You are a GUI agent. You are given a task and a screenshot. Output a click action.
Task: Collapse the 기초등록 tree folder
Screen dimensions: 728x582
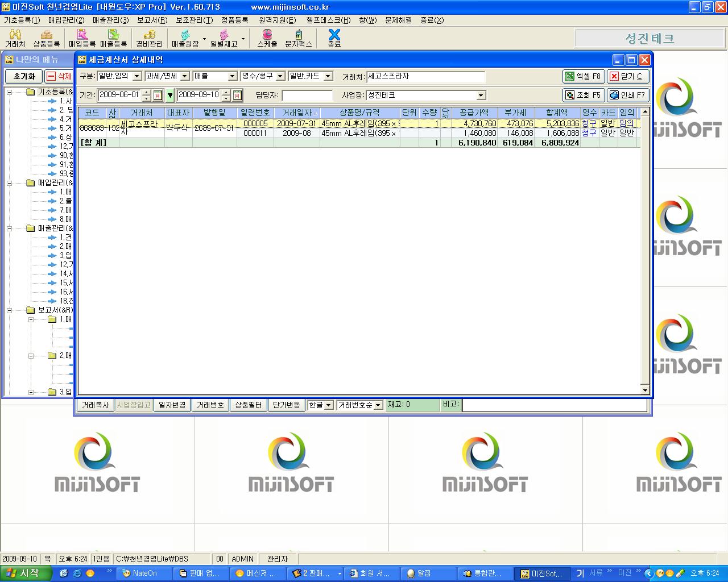9,92
